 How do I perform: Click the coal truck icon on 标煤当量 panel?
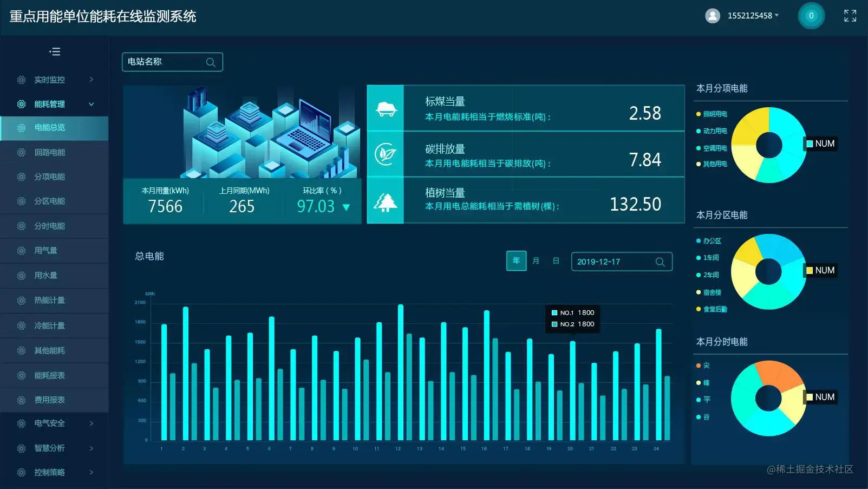pyautogui.click(x=385, y=108)
